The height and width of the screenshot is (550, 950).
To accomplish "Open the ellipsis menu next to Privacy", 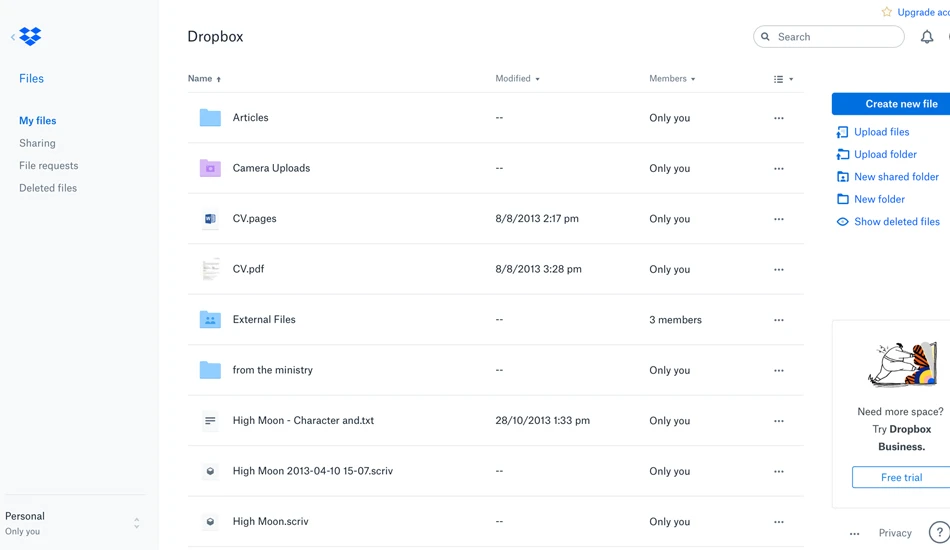I will (x=854, y=534).
